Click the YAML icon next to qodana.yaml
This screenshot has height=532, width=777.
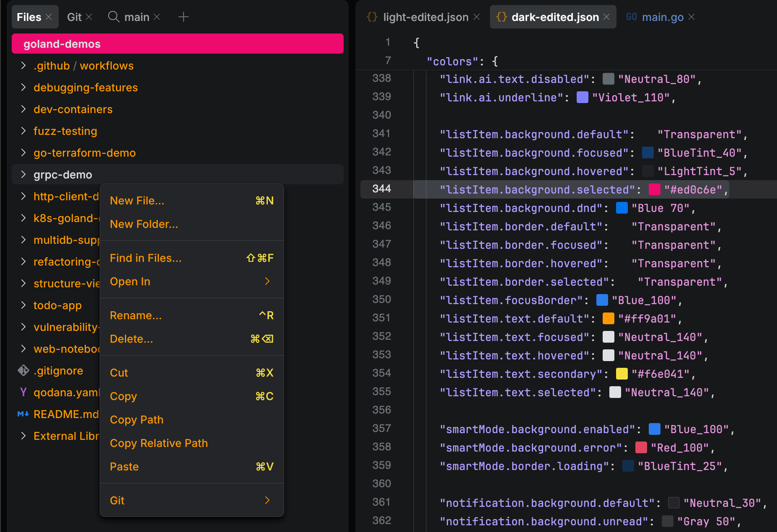point(23,392)
